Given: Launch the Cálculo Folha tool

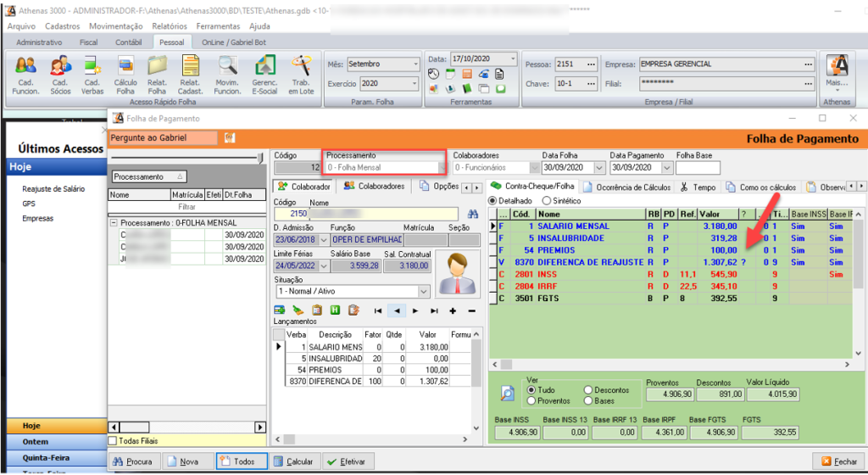Looking at the screenshot, I should pyautogui.click(x=125, y=75).
